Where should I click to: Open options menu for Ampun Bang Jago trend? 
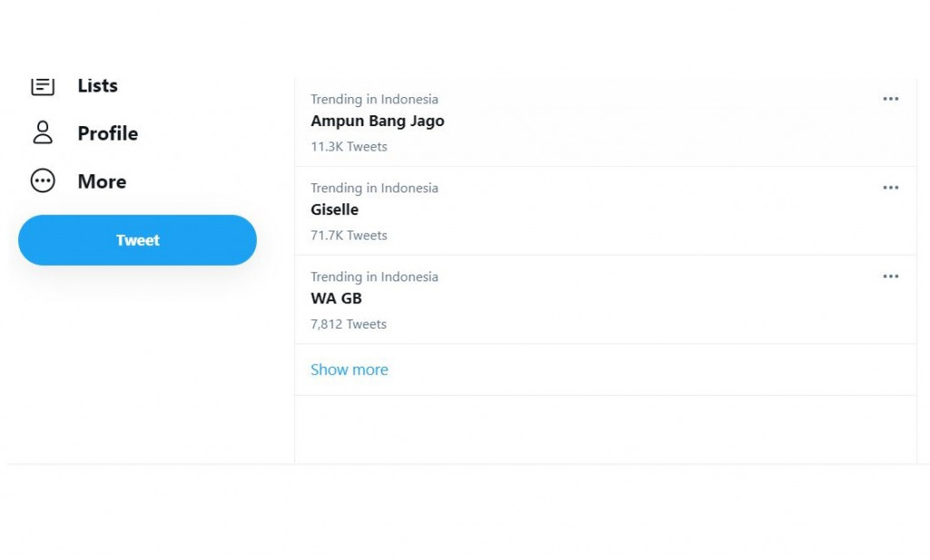point(890,99)
